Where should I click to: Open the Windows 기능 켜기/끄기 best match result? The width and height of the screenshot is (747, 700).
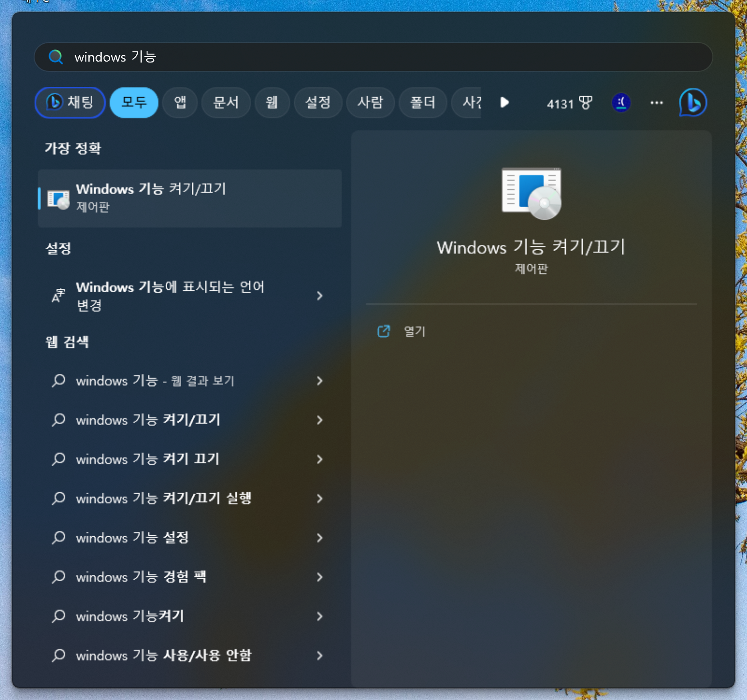pyautogui.click(x=189, y=198)
